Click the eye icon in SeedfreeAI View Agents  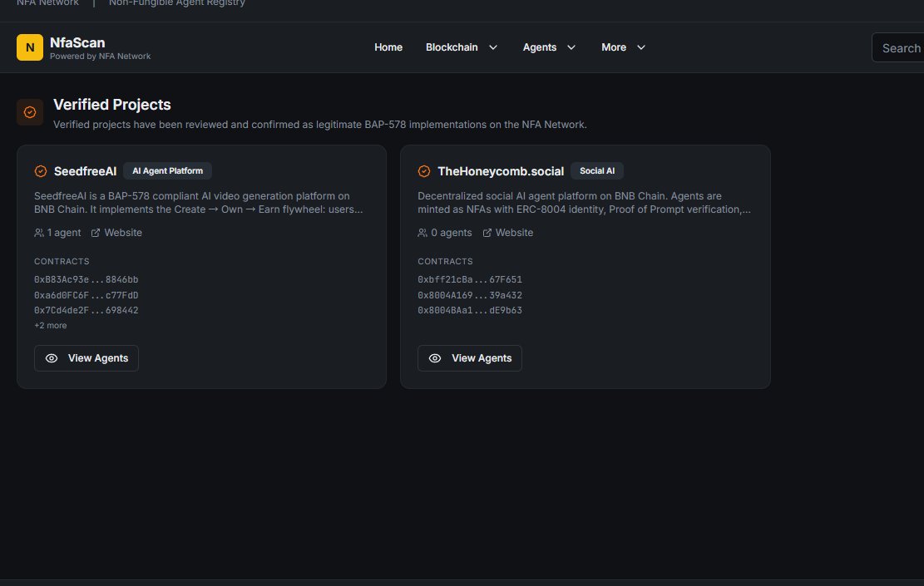52,358
